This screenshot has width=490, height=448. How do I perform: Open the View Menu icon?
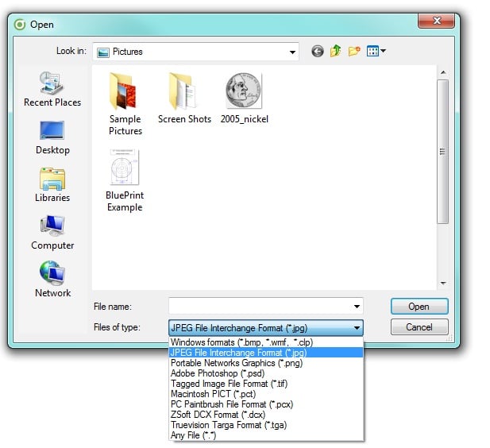[x=376, y=52]
